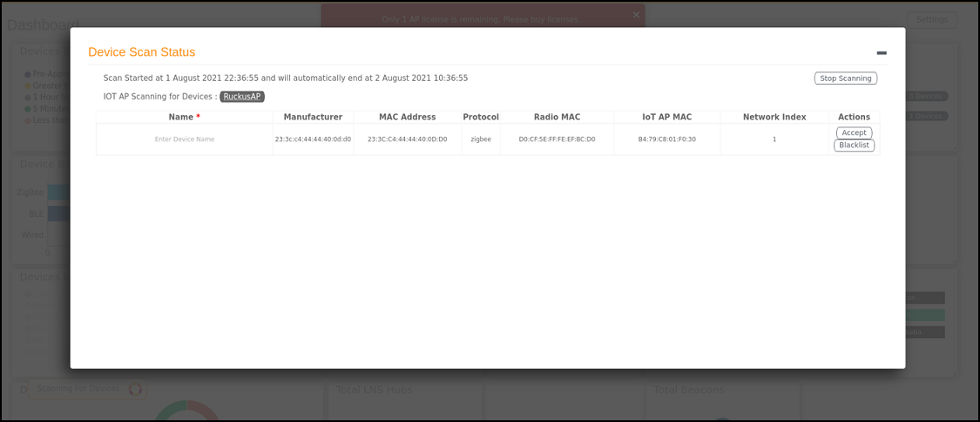The image size is (980, 422).
Task: Blacklist the scanned zigbee device
Action: coord(854,145)
